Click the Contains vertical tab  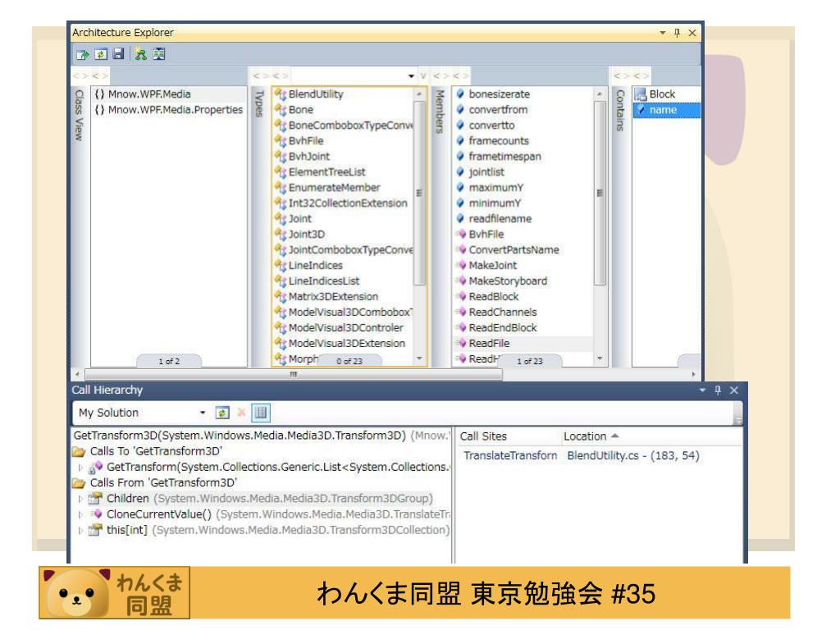[620, 111]
